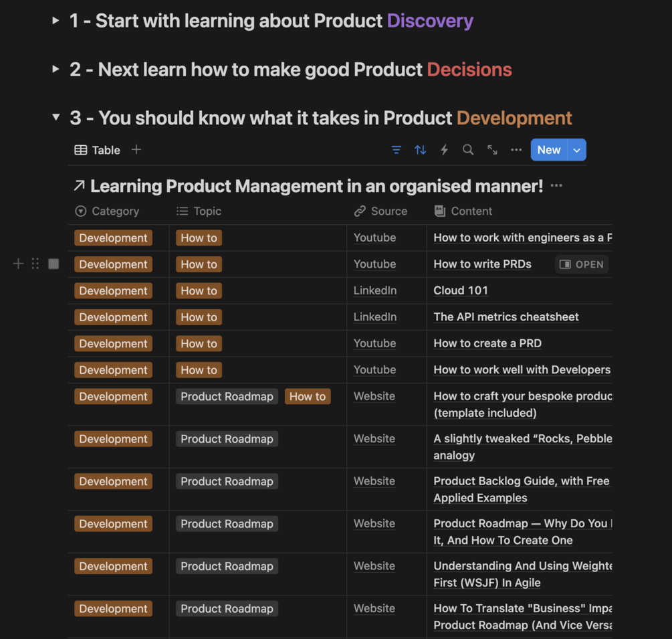The width and height of the screenshot is (672, 639).
Task: Add a new view with plus icon
Action: click(136, 150)
